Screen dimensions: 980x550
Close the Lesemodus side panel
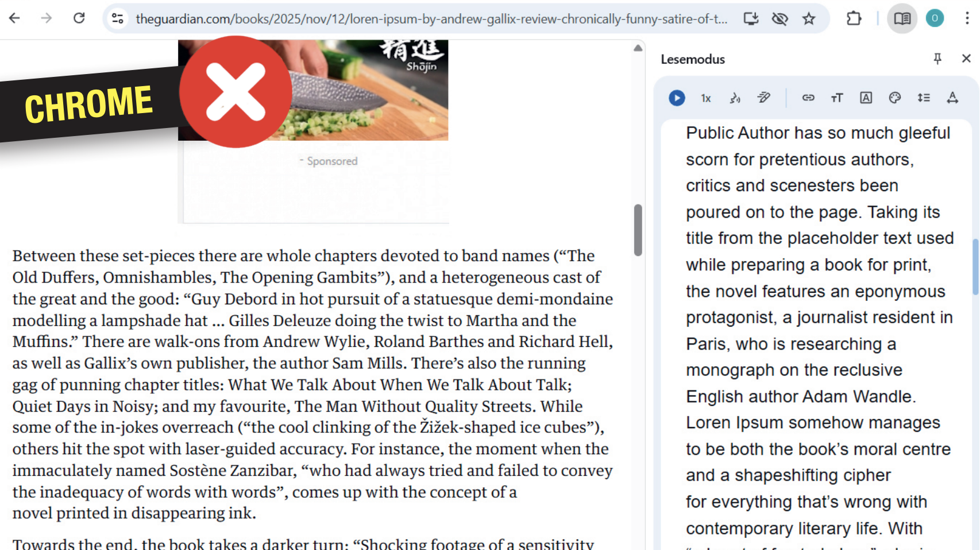(966, 59)
